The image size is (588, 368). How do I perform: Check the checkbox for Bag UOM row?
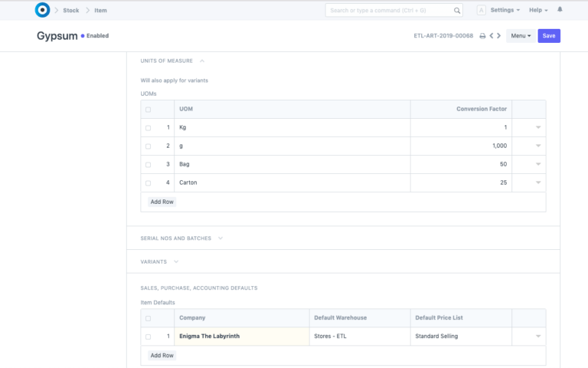[148, 165]
